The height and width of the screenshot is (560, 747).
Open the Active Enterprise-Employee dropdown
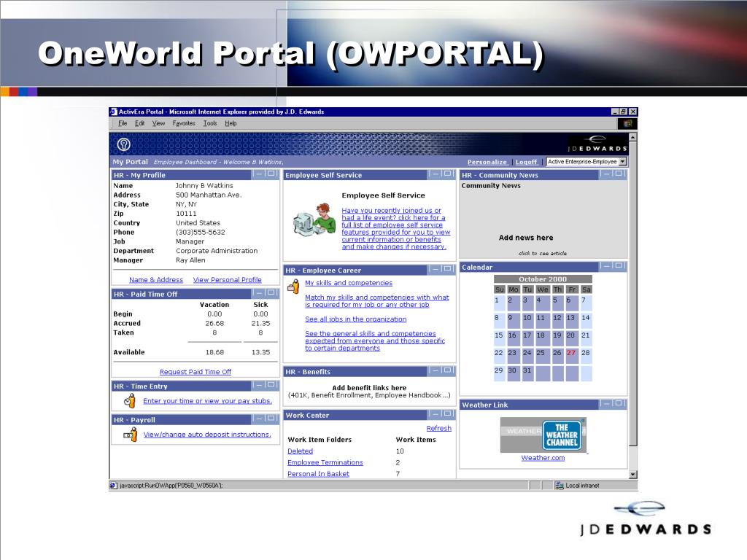pyautogui.click(x=622, y=162)
